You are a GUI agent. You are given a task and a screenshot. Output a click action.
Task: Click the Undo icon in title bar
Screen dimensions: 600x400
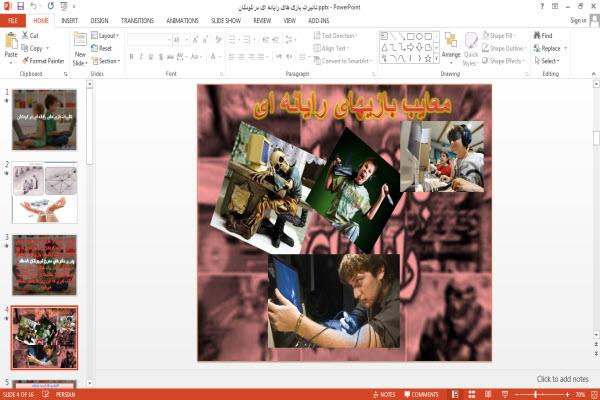(34, 6)
